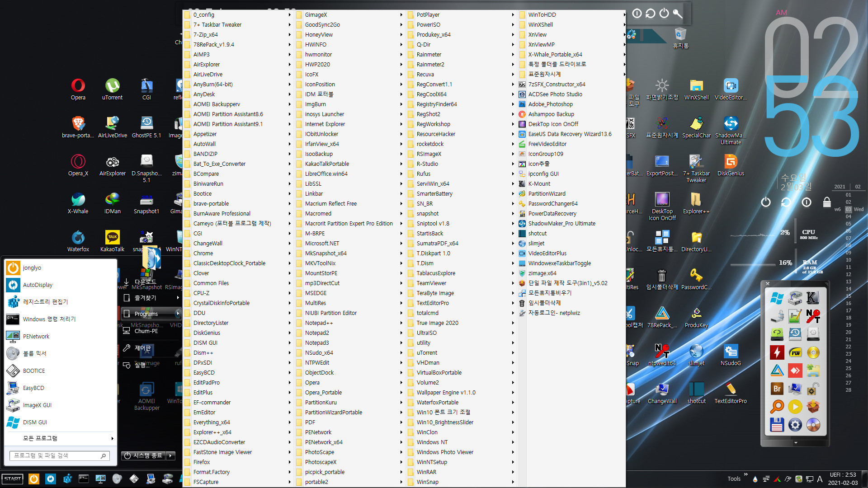Click the Windows flag icon in dock panel
Viewport: 868px width, 488px height.
[777, 298]
